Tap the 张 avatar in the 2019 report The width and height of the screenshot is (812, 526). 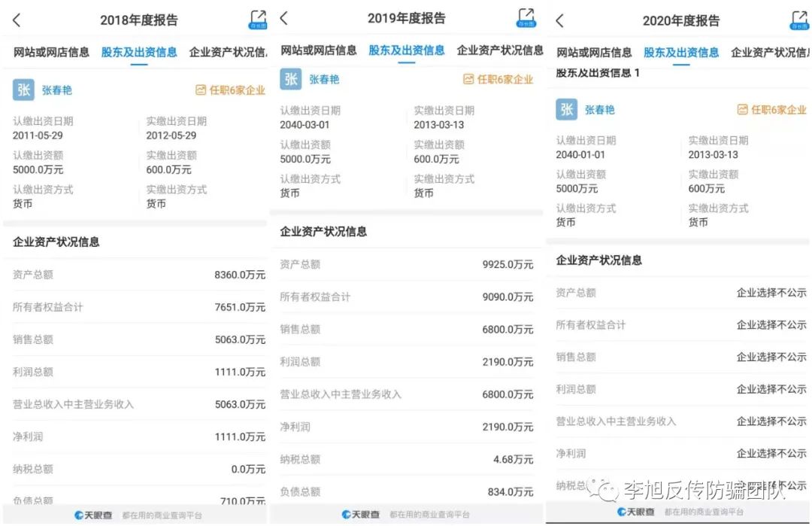(291, 79)
